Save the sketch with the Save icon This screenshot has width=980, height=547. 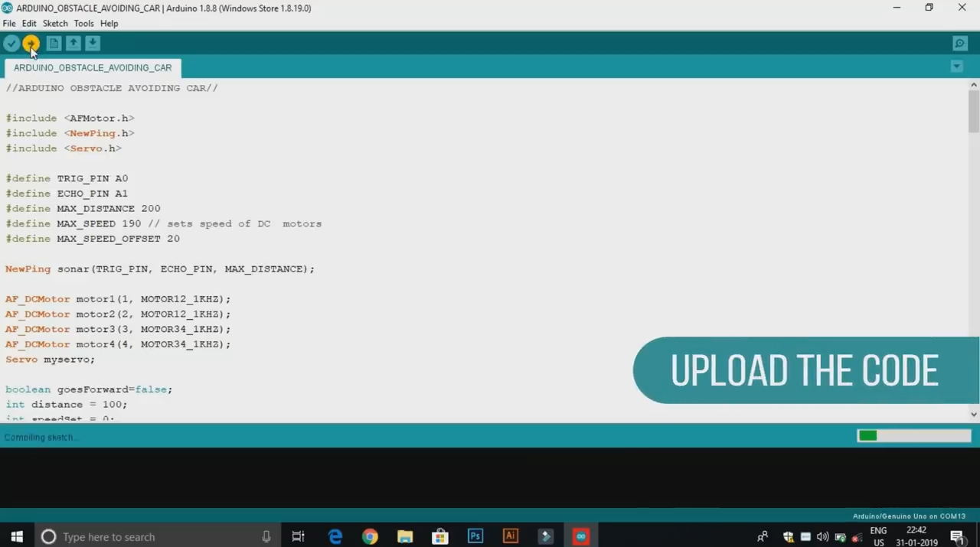point(93,44)
